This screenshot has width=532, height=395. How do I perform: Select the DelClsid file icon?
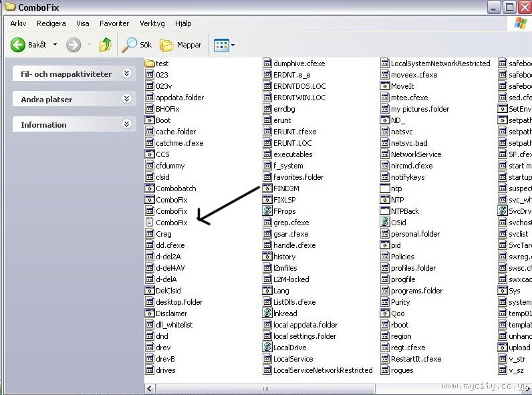(x=150, y=291)
